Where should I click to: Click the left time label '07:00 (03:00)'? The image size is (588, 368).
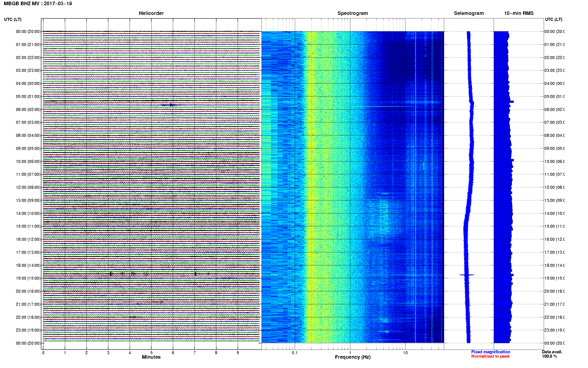point(28,122)
